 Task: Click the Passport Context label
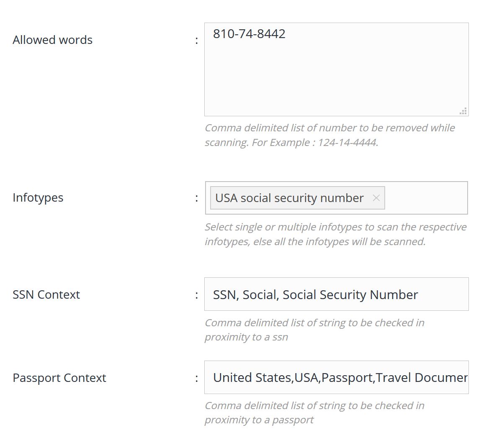[59, 378]
